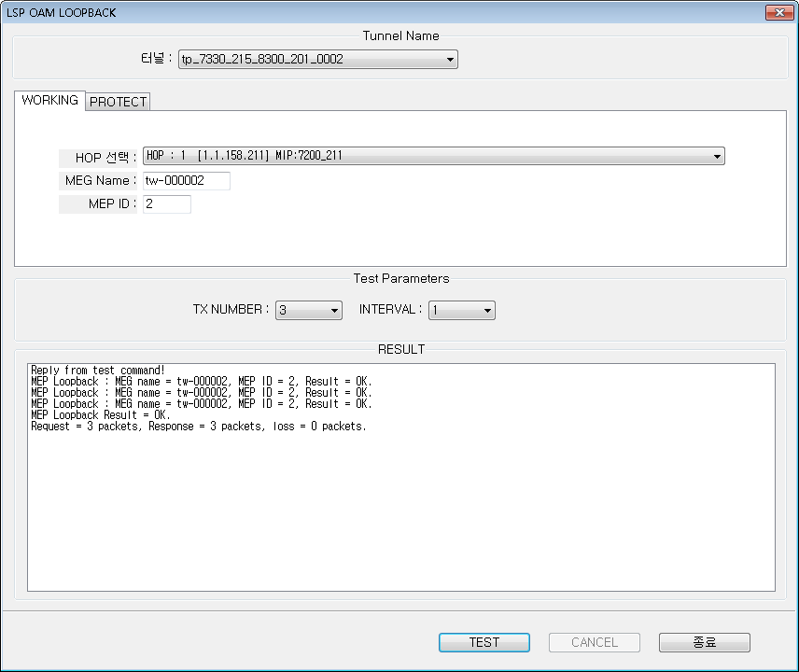The width and height of the screenshot is (799, 672).
Task: Switch to the PROTECT tab
Action: pyautogui.click(x=118, y=102)
